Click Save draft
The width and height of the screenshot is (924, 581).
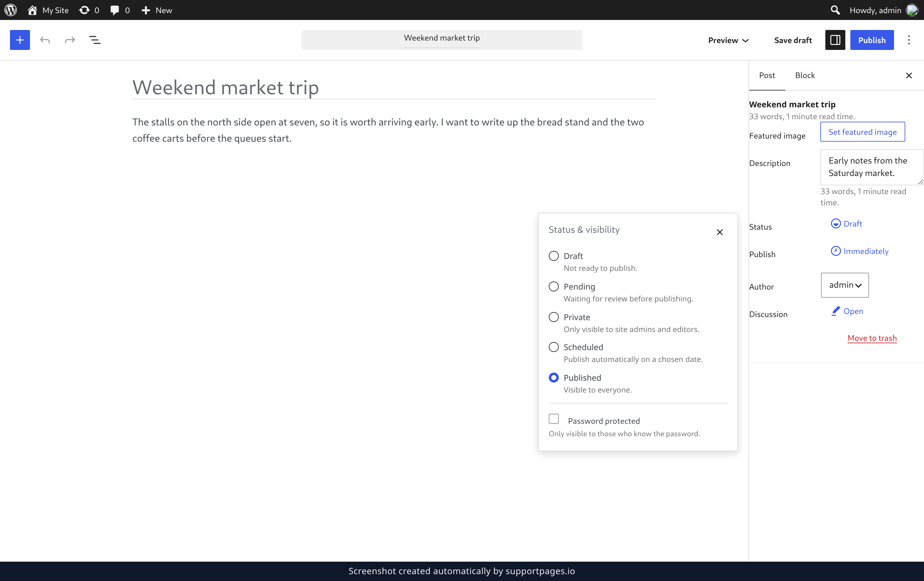click(793, 40)
